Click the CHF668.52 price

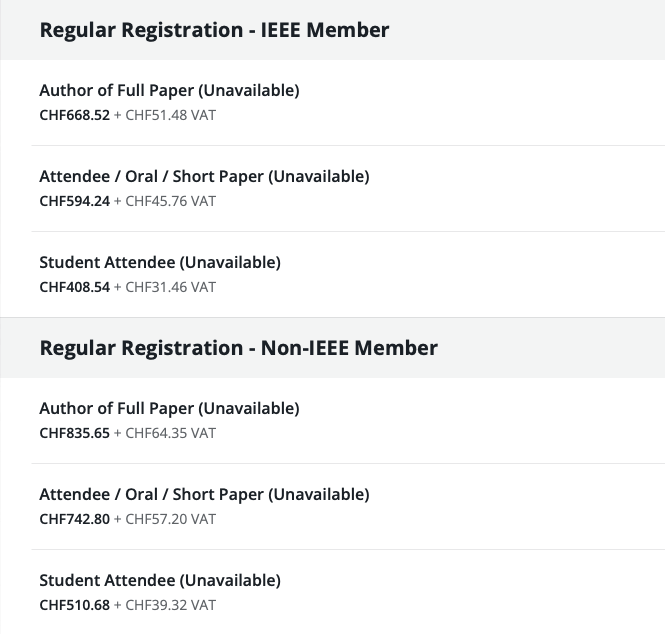point(74,115)
